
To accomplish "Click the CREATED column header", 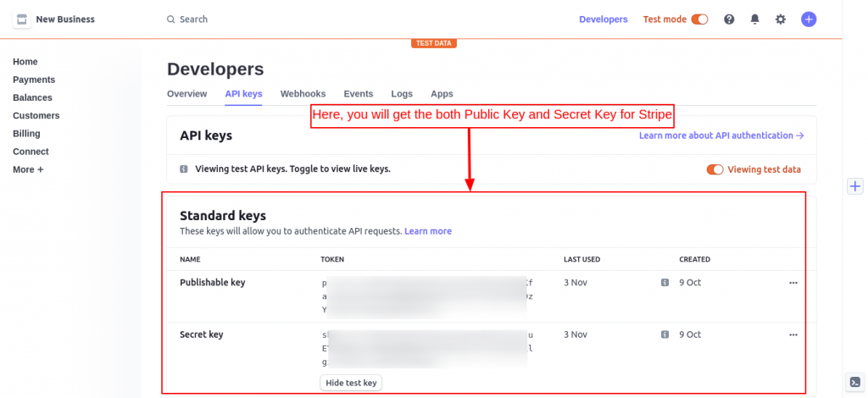I will [695, 259].
